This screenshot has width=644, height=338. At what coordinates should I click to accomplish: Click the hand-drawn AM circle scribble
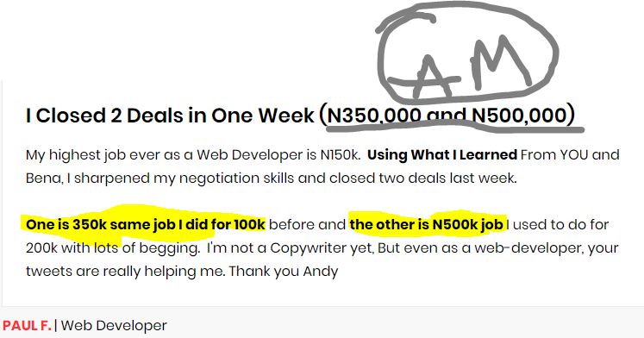(467, 53)
